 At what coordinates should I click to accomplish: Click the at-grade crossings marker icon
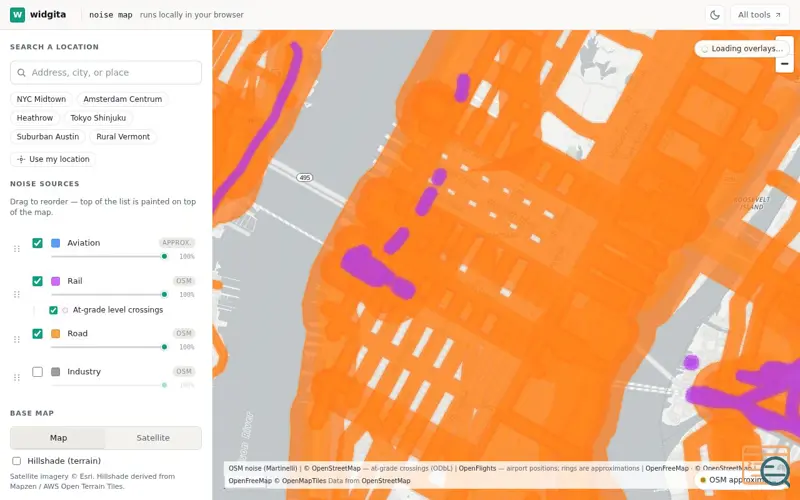[65, 310]
